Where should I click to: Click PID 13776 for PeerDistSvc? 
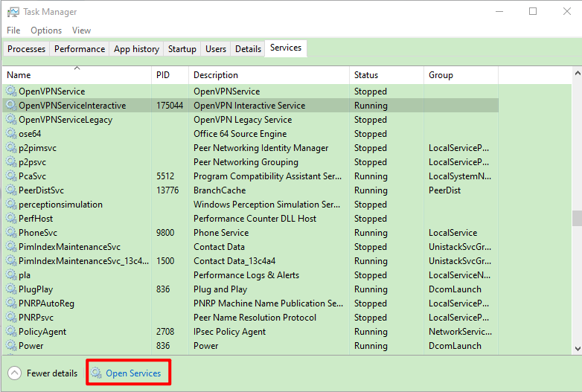point(167,190)
